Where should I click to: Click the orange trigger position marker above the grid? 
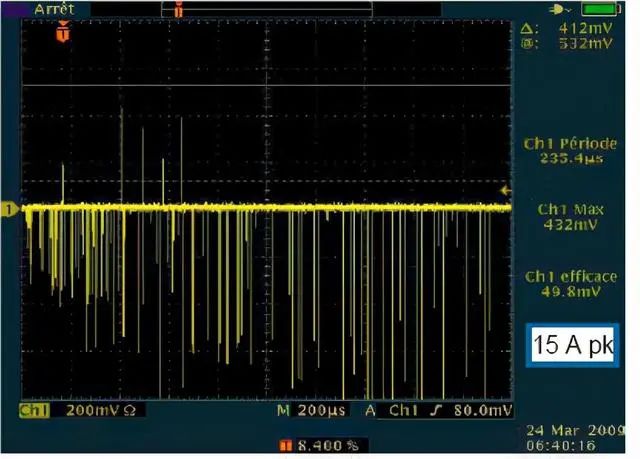(x=64, y=33)
